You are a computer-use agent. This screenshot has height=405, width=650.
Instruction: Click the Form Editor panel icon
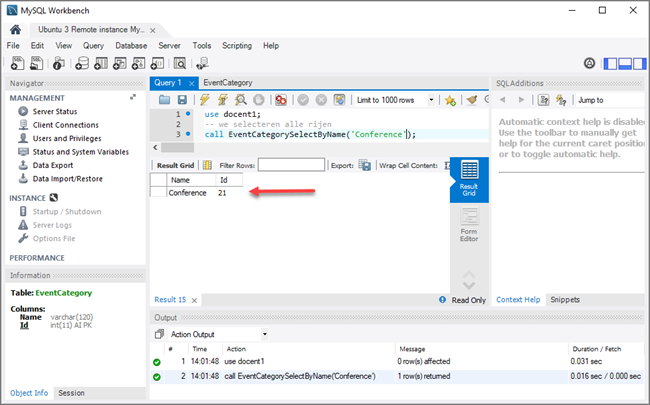[x=469, y=224]
